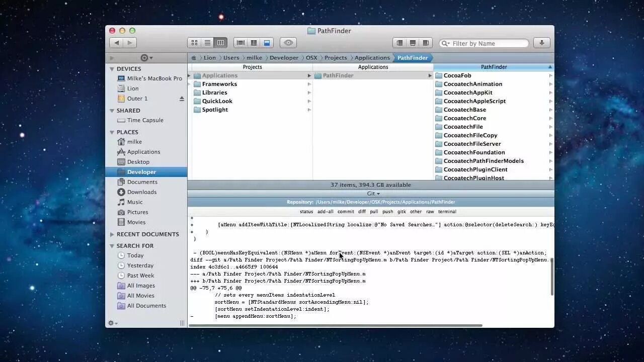Collapse the PLACES sidebar section
Viewport: 644px width, 362px height.
(x=112, y=132)
